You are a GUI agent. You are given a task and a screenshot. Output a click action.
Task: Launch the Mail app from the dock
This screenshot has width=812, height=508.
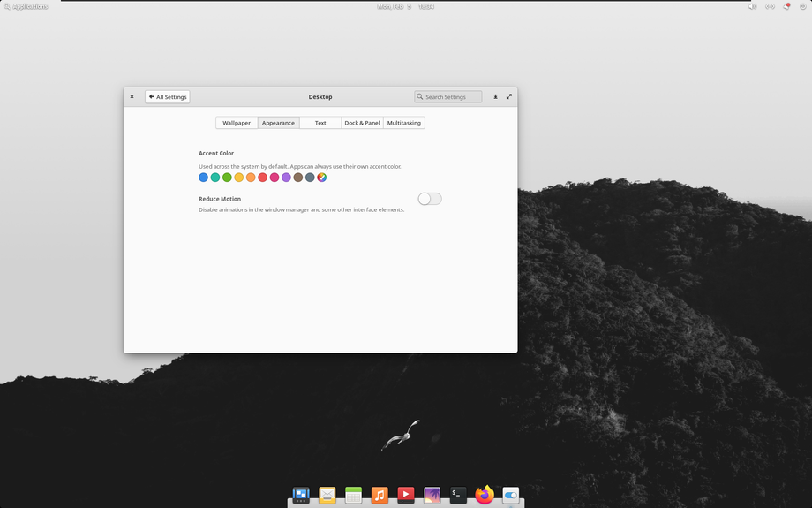point(327,495)
